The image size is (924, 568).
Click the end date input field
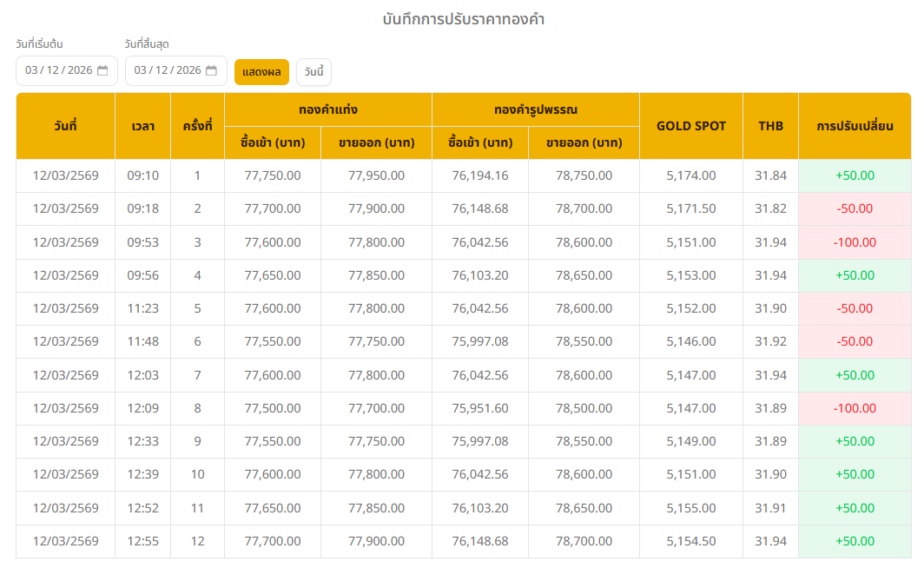(168, 71)
